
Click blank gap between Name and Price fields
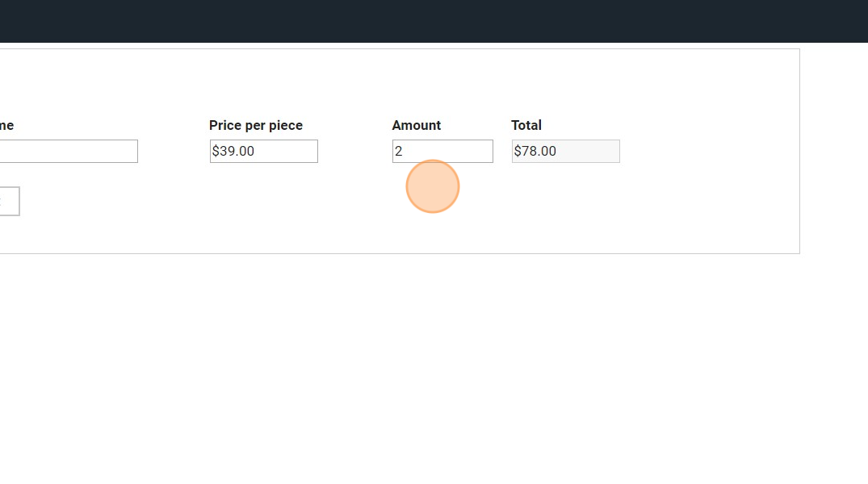coord(174,151)
